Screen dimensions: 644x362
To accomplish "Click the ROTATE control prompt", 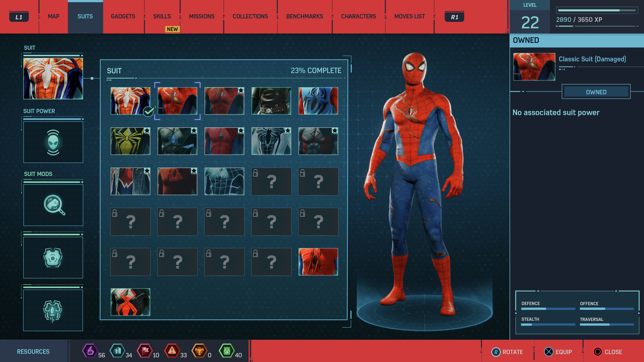I will pos(507,352).
